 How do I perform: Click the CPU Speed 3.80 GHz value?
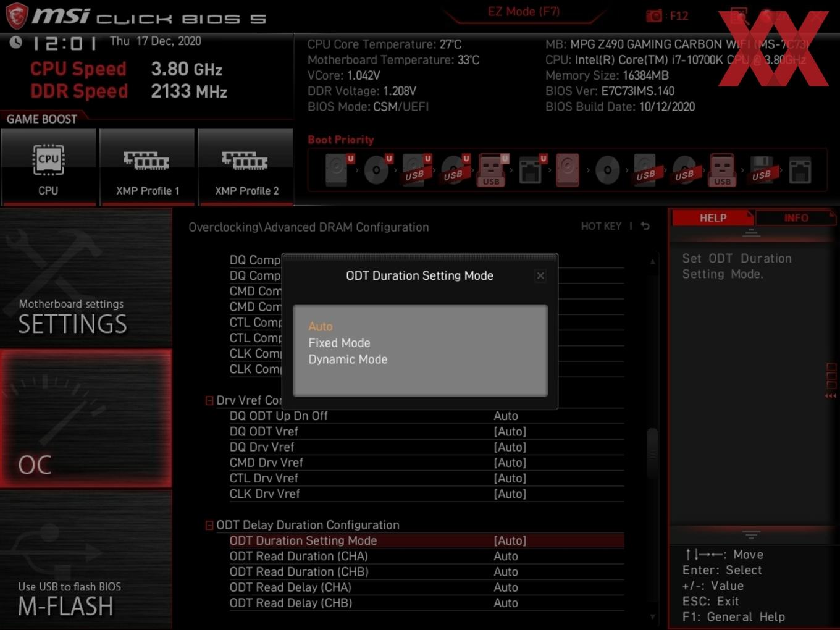[x=187, y=69]
